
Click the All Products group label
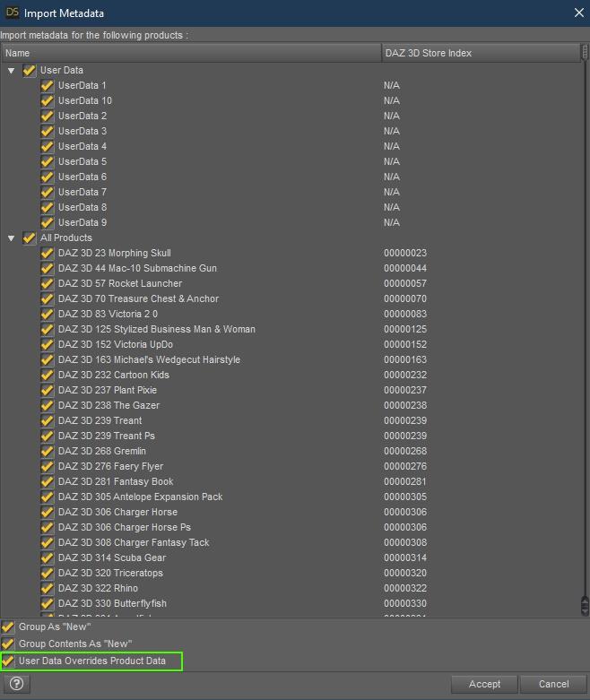click(x=66, y=238)
